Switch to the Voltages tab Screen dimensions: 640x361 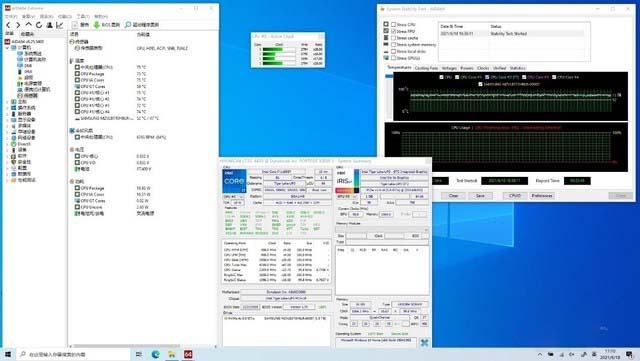449,68
